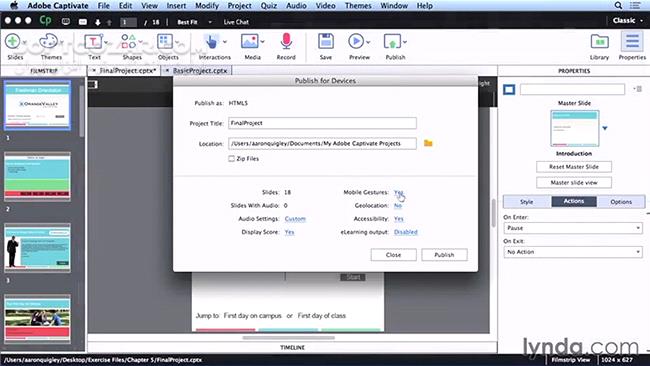
Task: Start recording with the Record microphone icon
Action: tap(286, 41)
